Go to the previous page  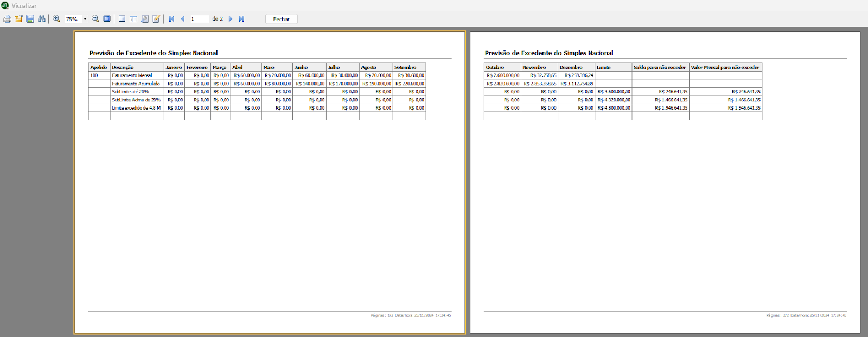(x=183, y=19)
